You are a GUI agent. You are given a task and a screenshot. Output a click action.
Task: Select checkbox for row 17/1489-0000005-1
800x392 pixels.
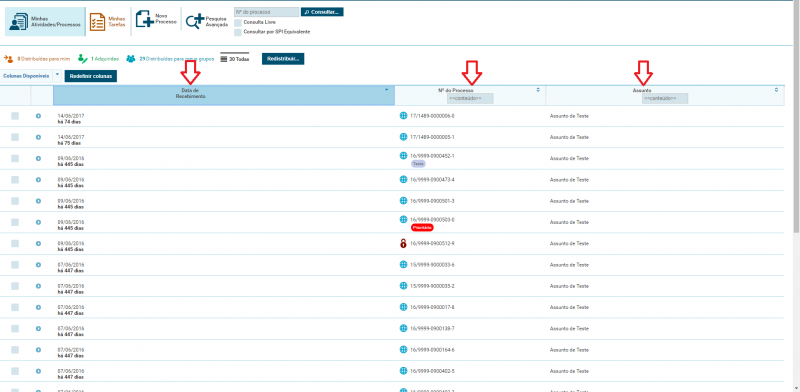pyautogui.click(x=15, y=137)
